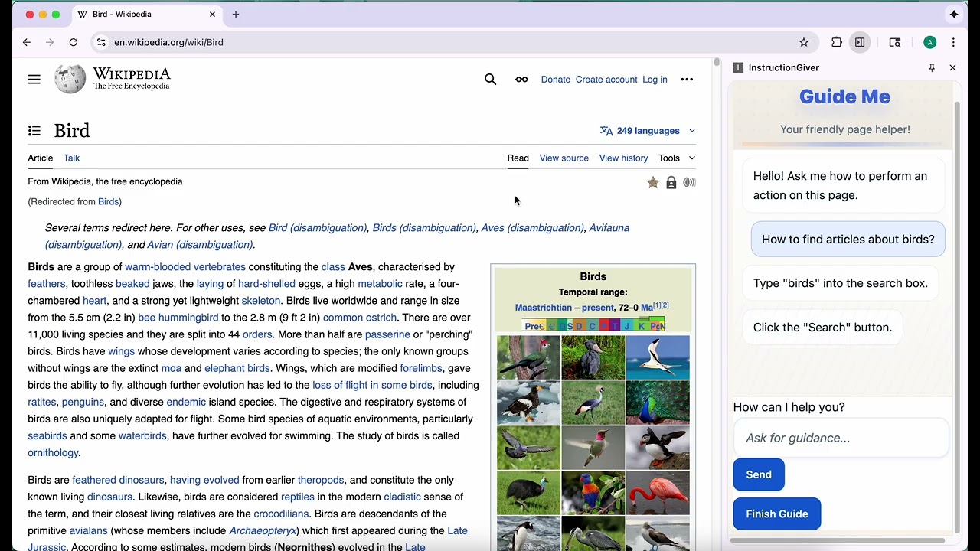Image resolution: width=980 pixels, height=551 pixels.
Task: Open the common ostrich link
Action: [x=360, y=318]
